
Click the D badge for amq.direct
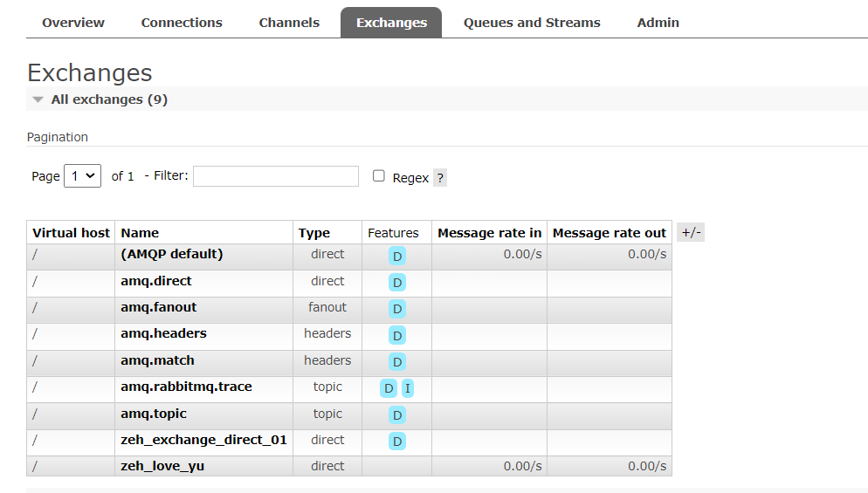(x=397, y=283)
